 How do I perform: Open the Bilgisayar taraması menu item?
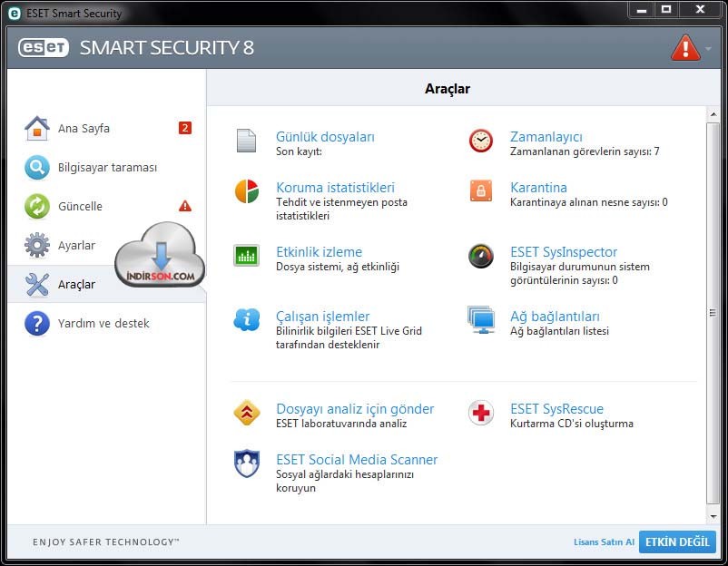(x=107, y=167)
